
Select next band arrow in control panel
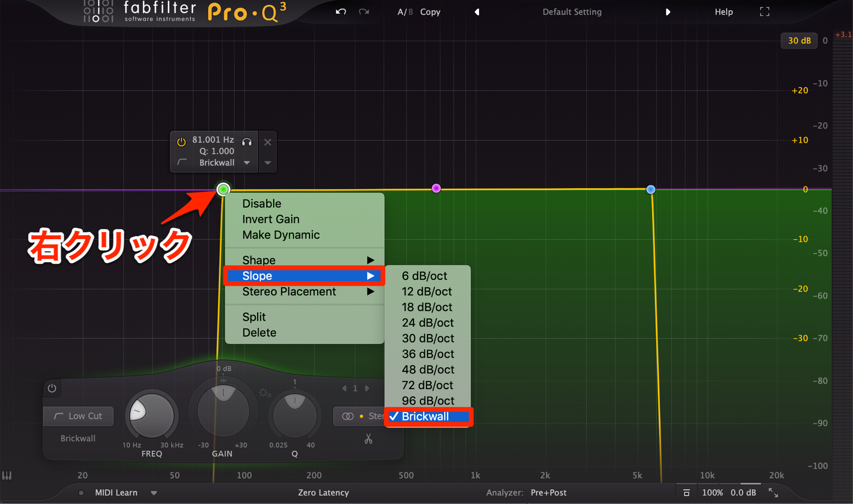click(367, 388)
